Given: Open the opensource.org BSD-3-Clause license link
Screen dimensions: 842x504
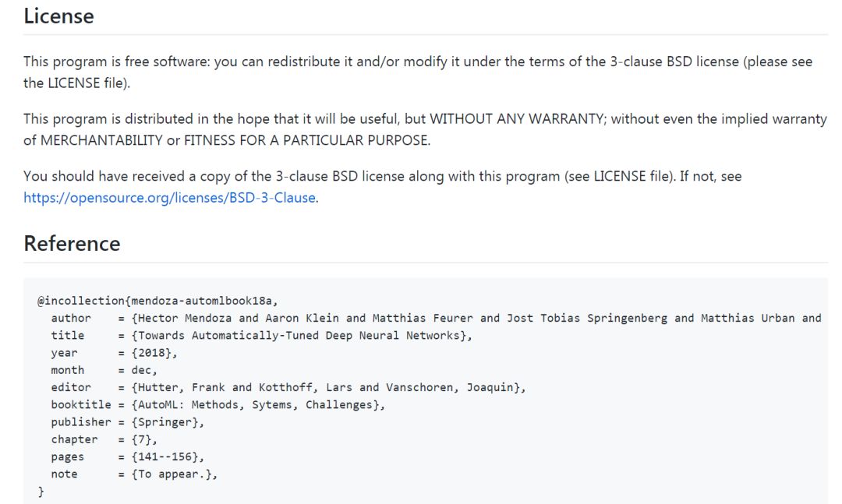Looking at the screenshot, I should 170,198.
